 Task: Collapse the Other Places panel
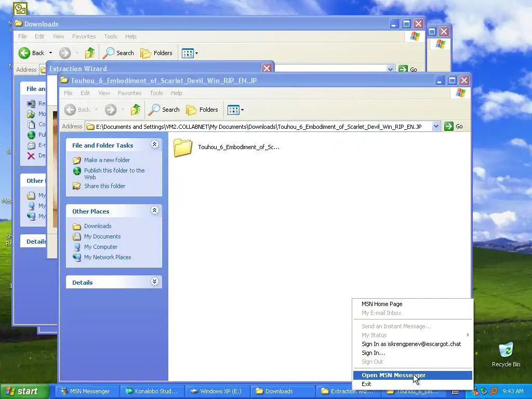tap(154, 210)
